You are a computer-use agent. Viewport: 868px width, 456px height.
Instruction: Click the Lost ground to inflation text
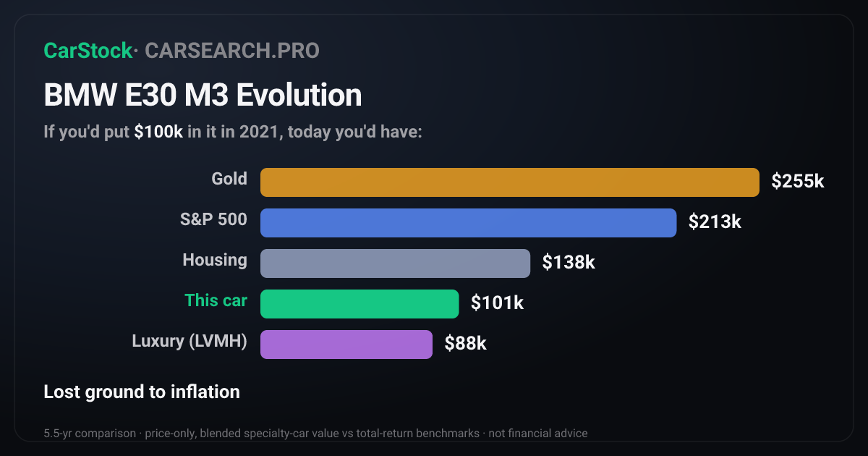point(142,392)
